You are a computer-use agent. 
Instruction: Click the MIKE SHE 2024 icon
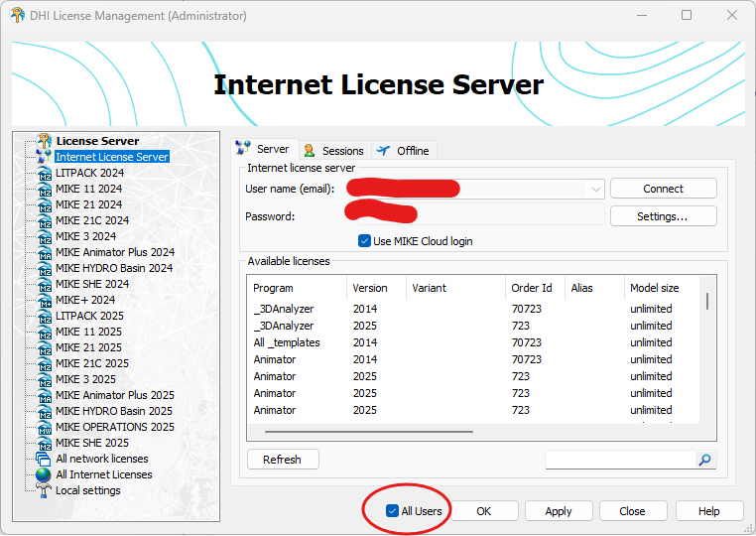[45, 284]
